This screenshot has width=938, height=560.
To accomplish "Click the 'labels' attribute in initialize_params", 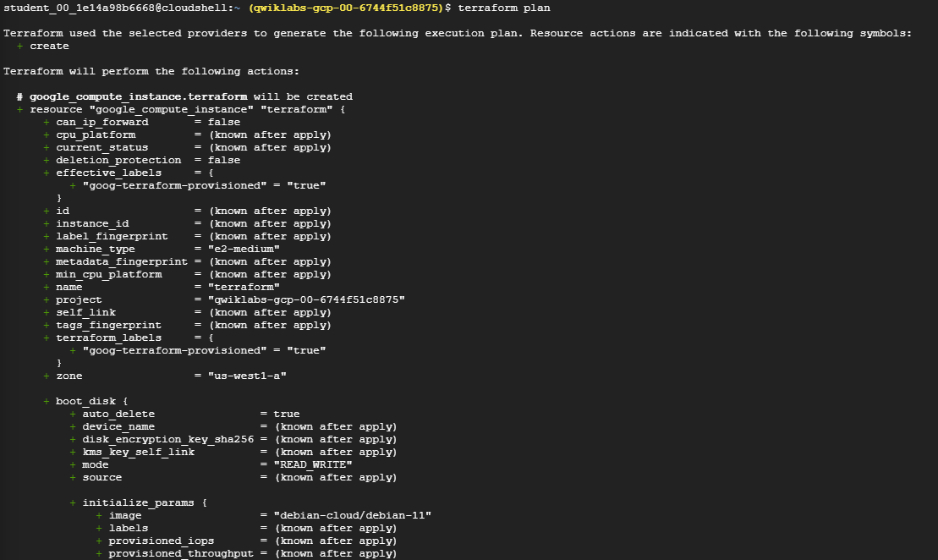I will 128,529.
